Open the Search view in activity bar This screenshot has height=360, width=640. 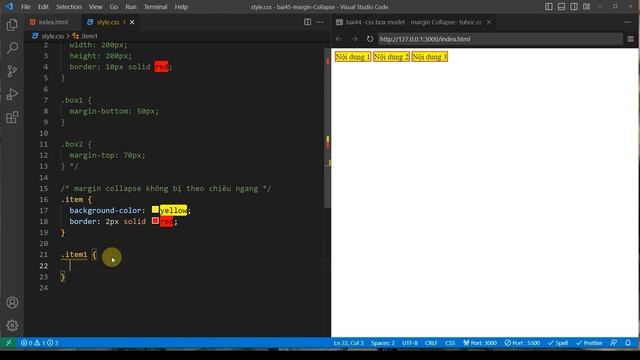pos(12,48)
